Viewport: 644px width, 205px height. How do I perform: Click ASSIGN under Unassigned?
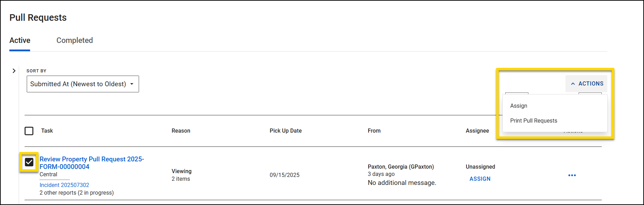(x=480, y=179)
